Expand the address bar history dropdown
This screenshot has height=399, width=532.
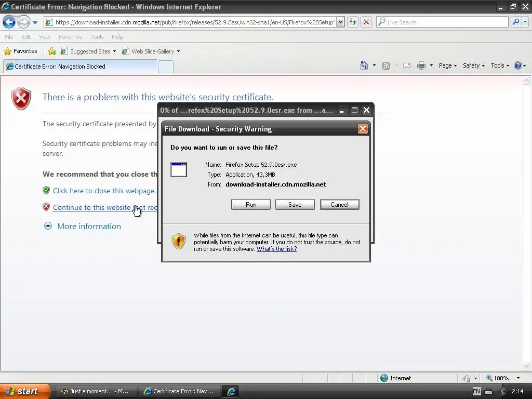[x=340, y=22]
